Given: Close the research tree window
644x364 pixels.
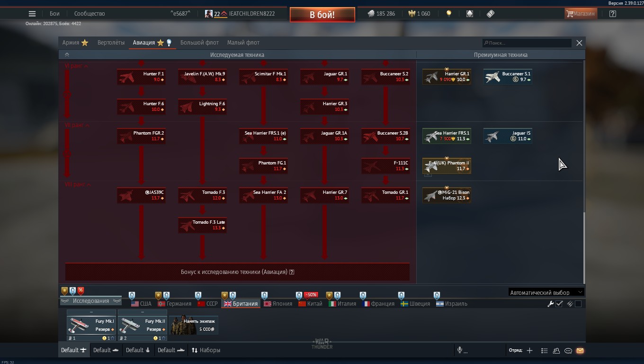Looking at the screenshot, I should (579, 43).
